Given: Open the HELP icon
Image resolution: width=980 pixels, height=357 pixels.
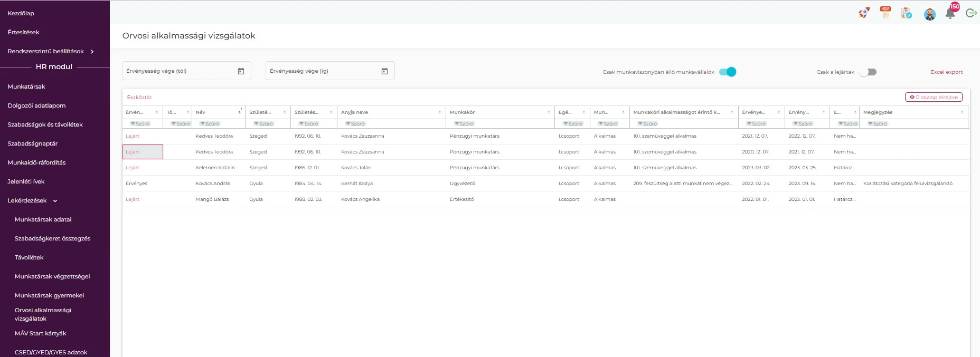Looking at the screenshot, I should tap(885, 13).
